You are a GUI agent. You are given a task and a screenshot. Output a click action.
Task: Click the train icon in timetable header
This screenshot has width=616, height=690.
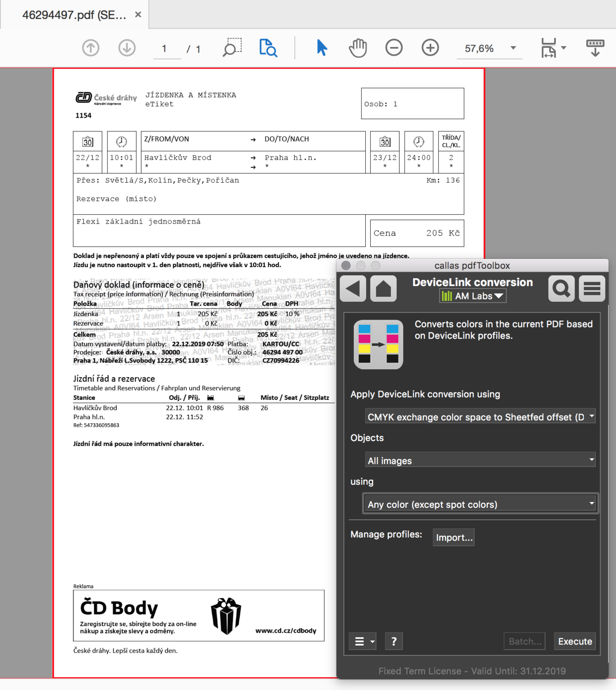pos(210,398)
